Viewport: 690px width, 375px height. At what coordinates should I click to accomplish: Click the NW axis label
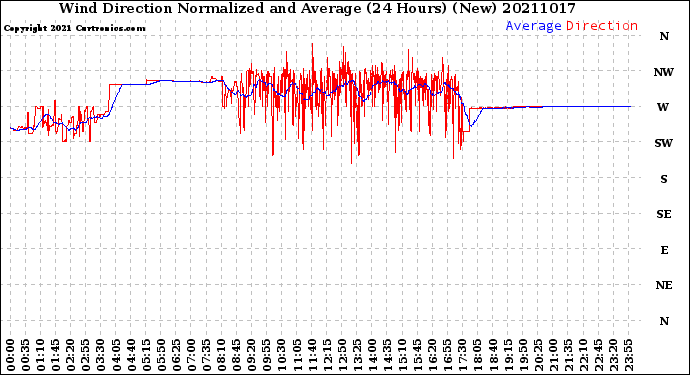(664, 72)
